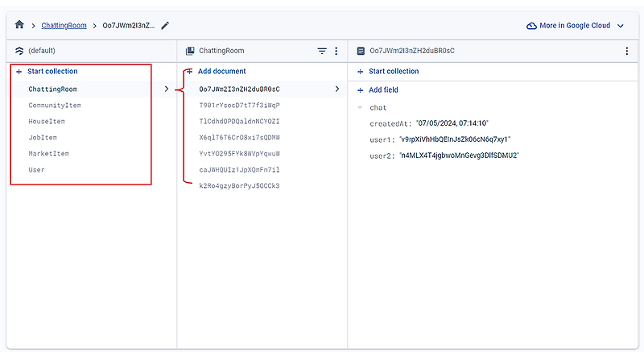644x357 pixels.
Task: Start a collection in the database panel
Action: tap(47, 71)
